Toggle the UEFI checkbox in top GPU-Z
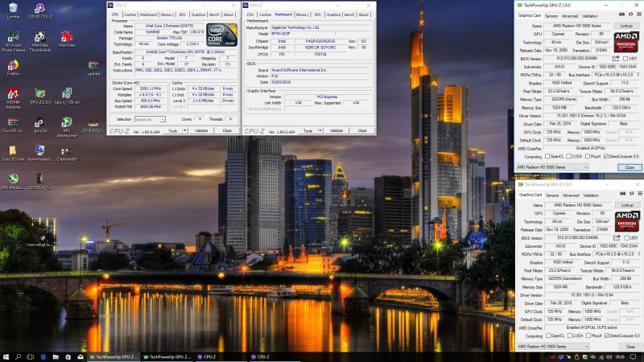The image size is (644, 362). pos(625,59)
